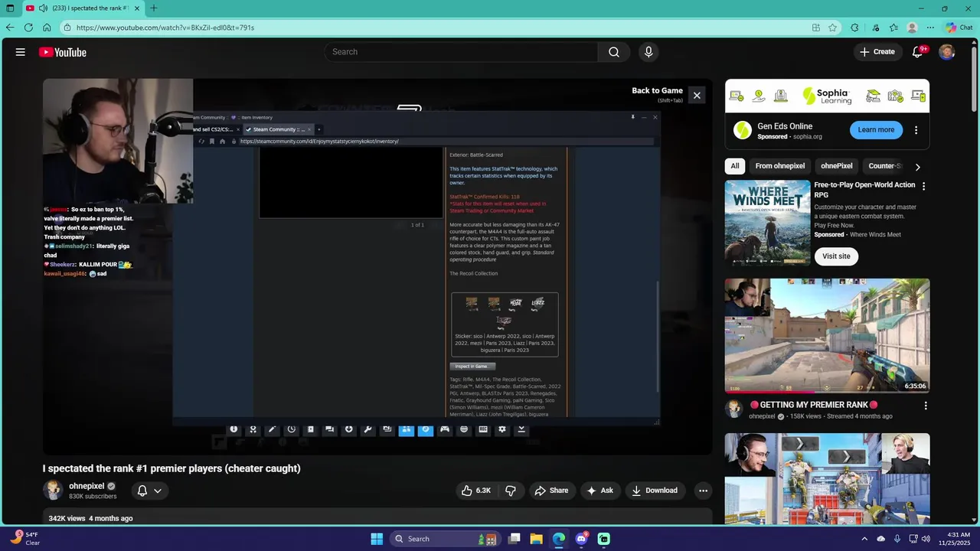
Task: Click clock icon in overlay toolbar
Action: (291, 429)
